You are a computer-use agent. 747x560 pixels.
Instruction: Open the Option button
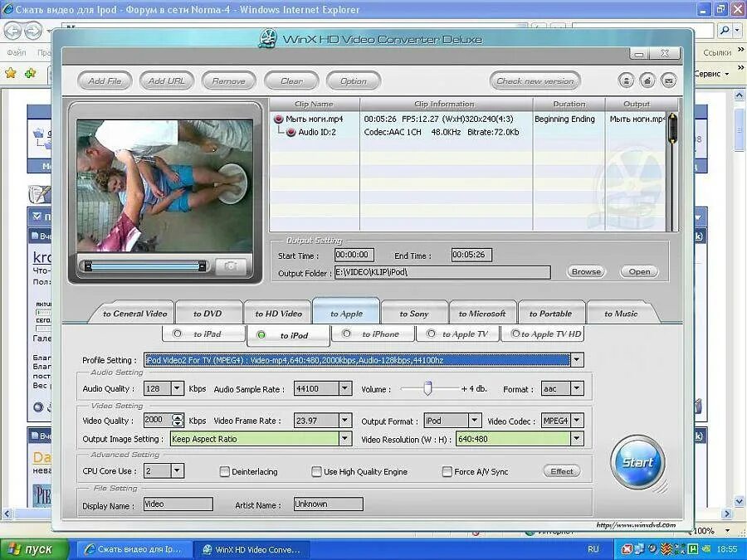[354, 81]
